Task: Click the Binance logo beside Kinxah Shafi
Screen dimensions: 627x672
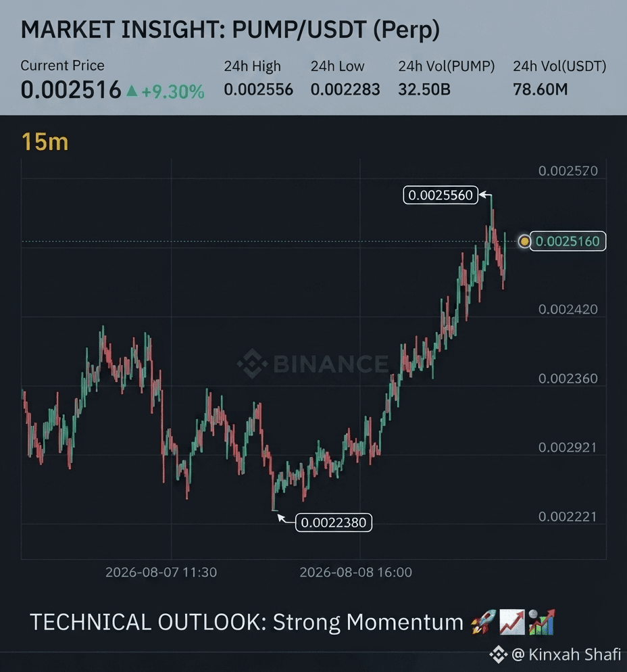Action: [x=499, y=654]
